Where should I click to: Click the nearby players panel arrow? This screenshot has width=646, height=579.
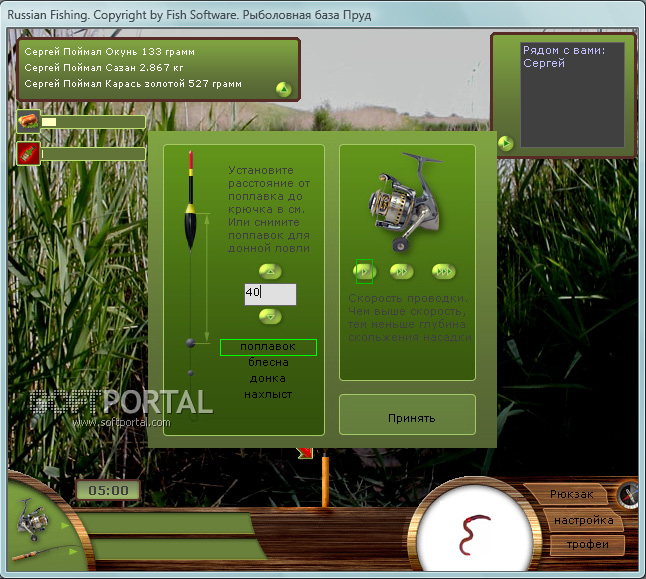click(x=506, y=143)
